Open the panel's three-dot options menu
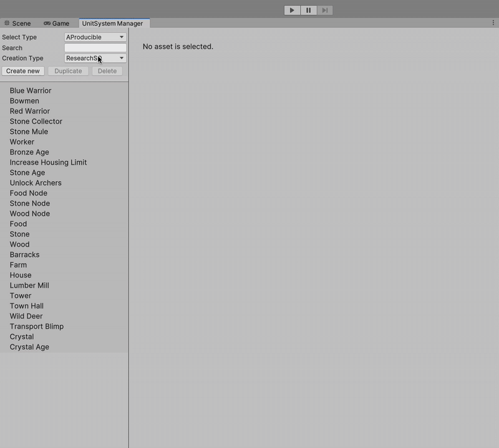The width and height of the screenshot is (499, 448). tap(493, 22)
